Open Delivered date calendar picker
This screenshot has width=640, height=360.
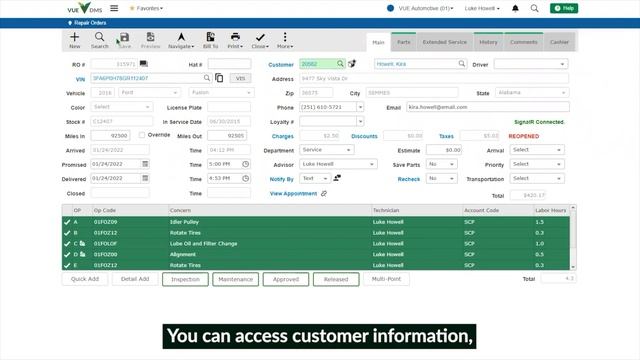tap(145, 178)
